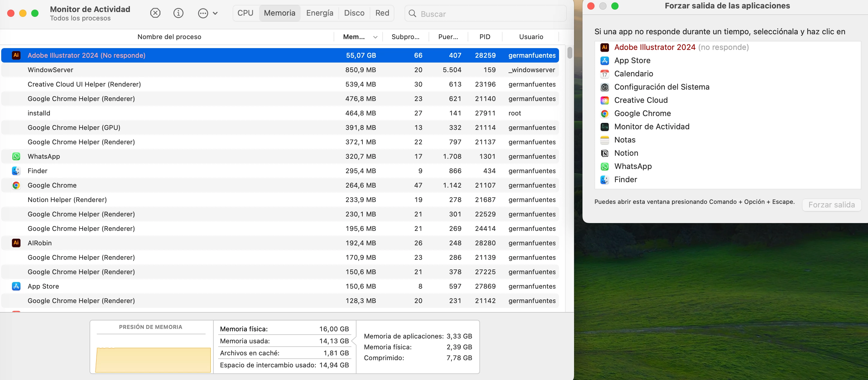Toggle the sort order arrow on the Mem column
This screenshot has height=380, width=868.
point(375,37)
